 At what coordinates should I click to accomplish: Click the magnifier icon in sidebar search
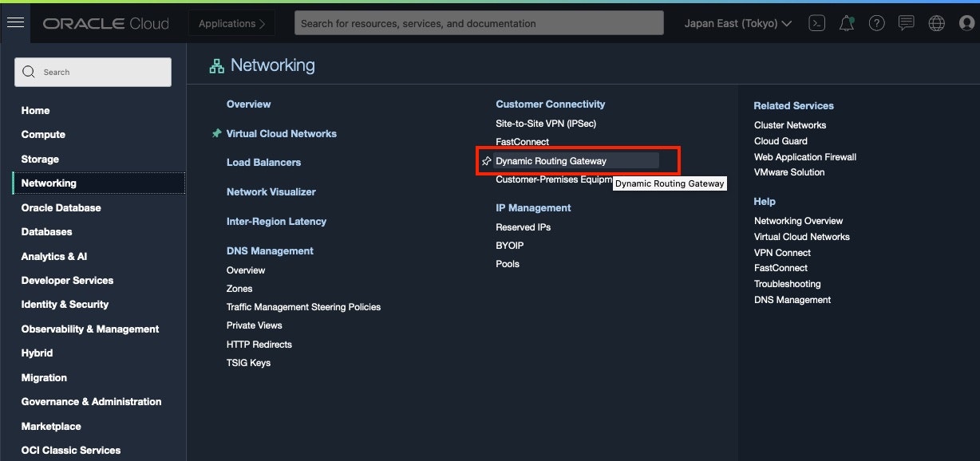pos(29,72)
